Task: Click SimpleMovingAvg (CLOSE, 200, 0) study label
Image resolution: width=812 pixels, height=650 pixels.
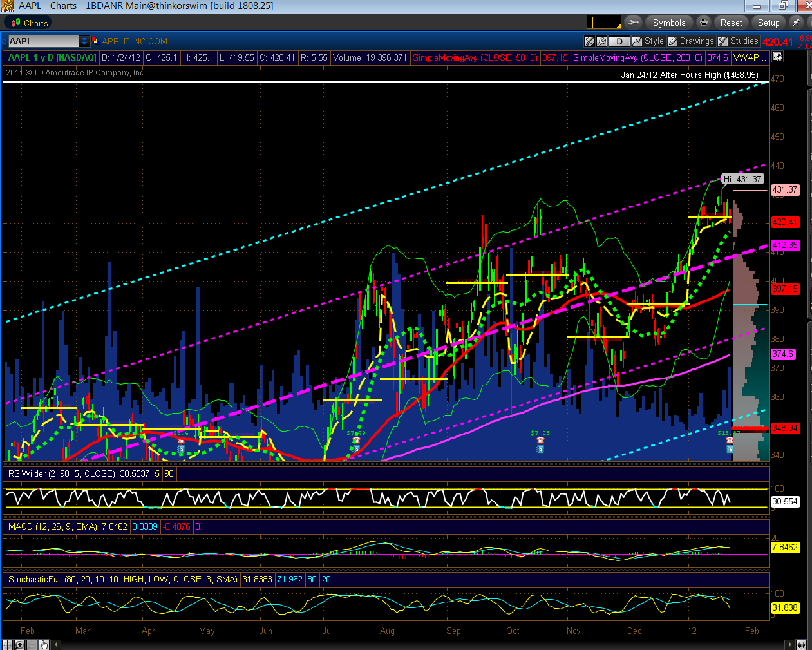Action: click(637, 57)
